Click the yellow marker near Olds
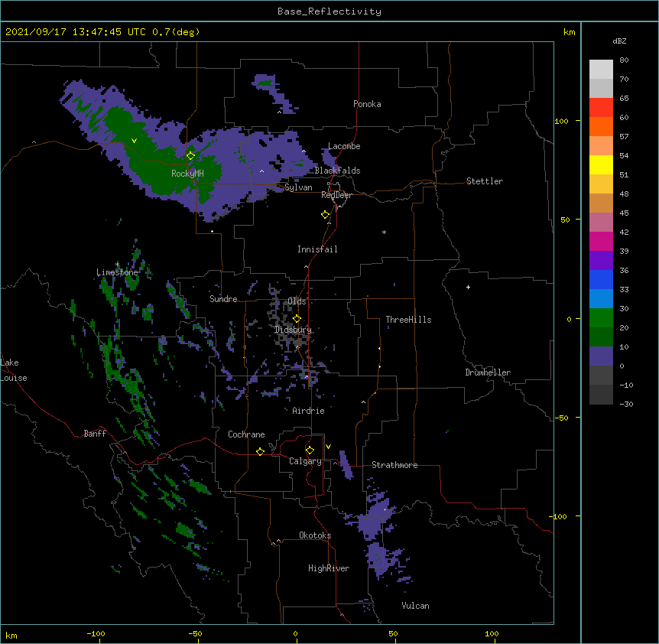 (x=297, y=318)
